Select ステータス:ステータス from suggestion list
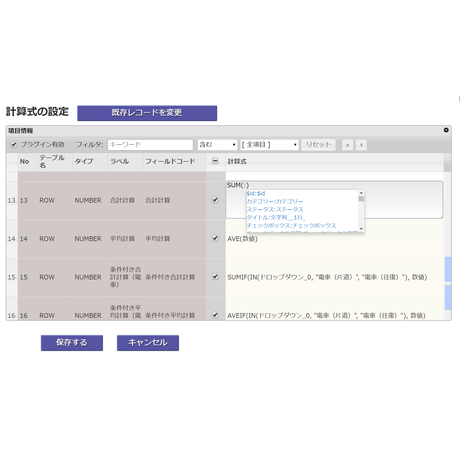 pos(275,209)
